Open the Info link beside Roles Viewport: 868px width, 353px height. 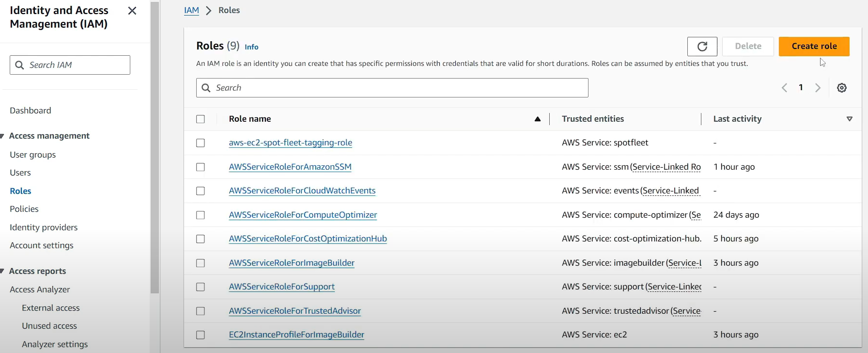click(x=251, y=47)
